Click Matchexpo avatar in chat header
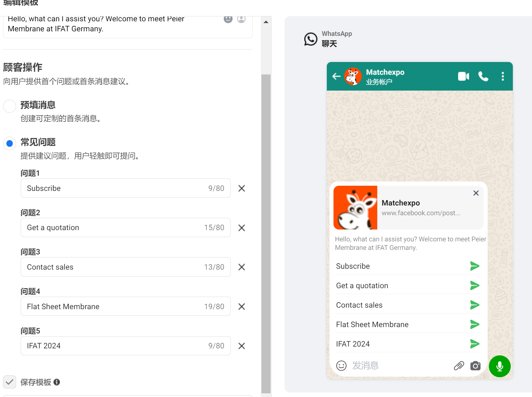The height and width of the screenshot is (397, 532). tap(353, 76)
